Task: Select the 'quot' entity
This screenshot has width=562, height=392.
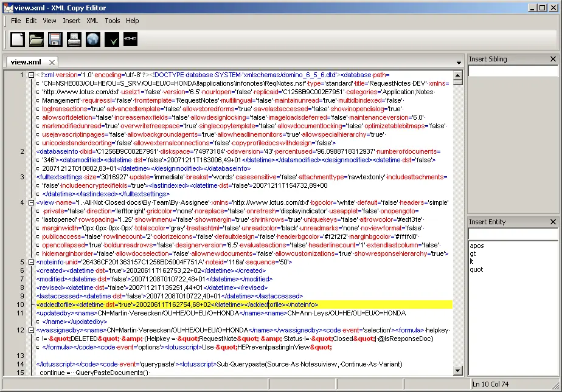Action: click(x=476, y=270)
